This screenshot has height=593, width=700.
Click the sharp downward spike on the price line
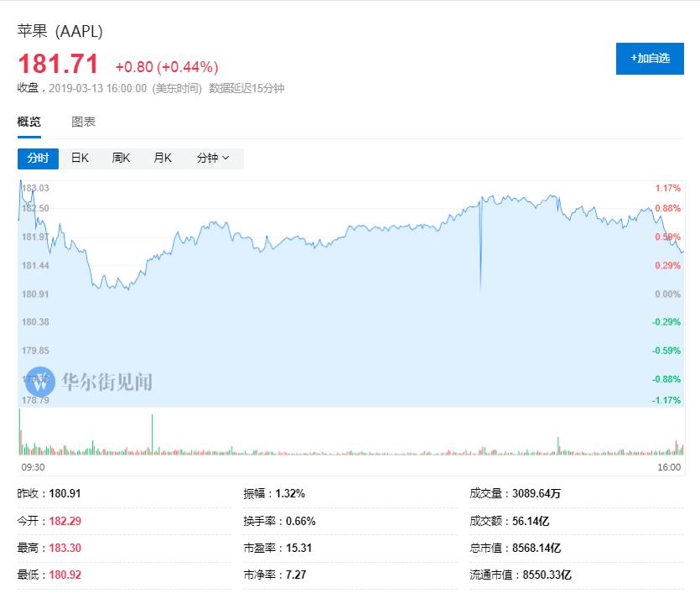pos(481,246)
